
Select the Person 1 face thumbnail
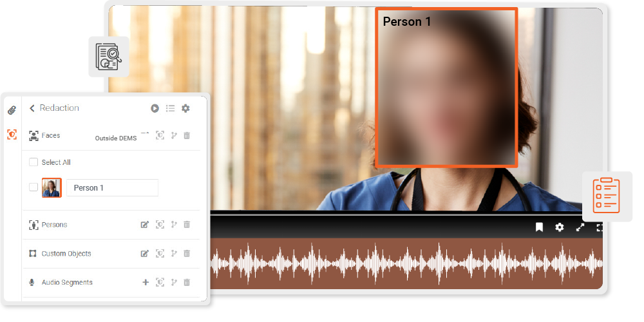coord(52,187)
